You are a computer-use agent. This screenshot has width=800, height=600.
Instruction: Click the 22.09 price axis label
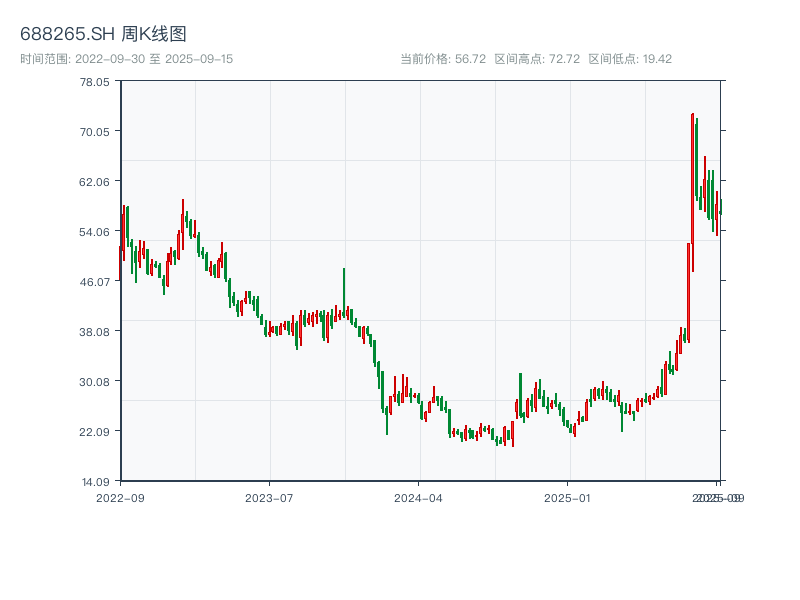click(94, 431)
